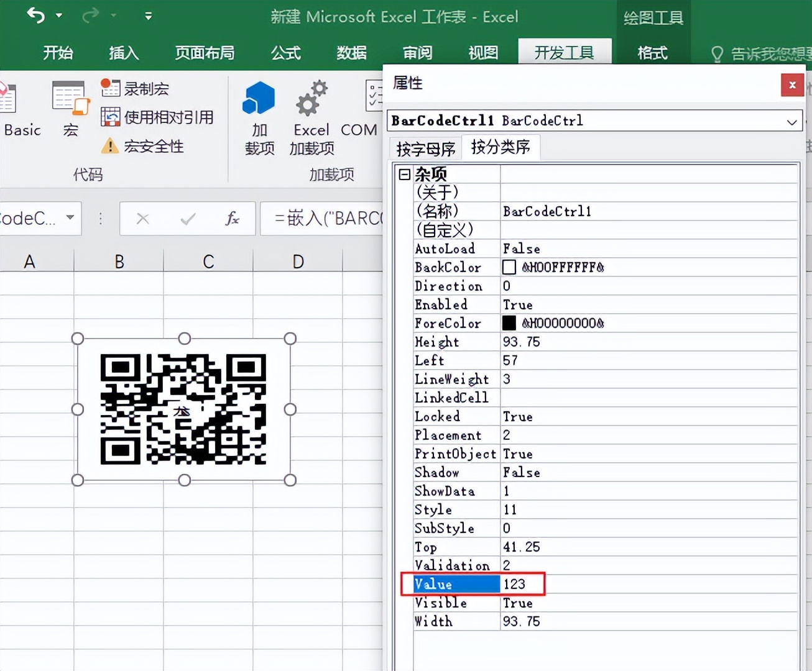Open Customize Quick Access Toolbar dropdown
812x671 pixels.
pos(148,16)
